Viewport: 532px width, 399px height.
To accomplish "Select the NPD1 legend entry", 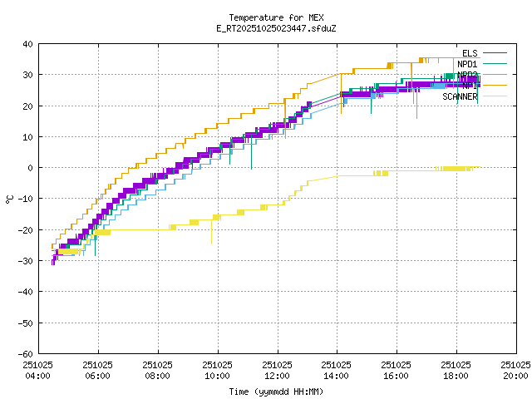I will tap(467, 64).
